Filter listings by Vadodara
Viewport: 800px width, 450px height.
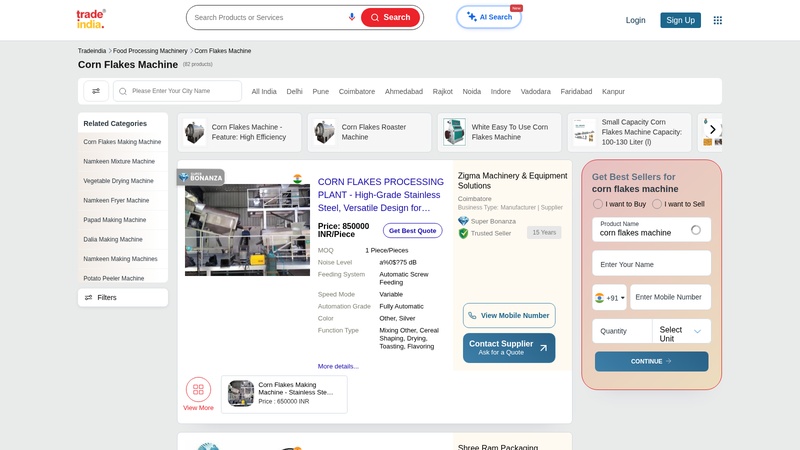[x=535, y=91]
